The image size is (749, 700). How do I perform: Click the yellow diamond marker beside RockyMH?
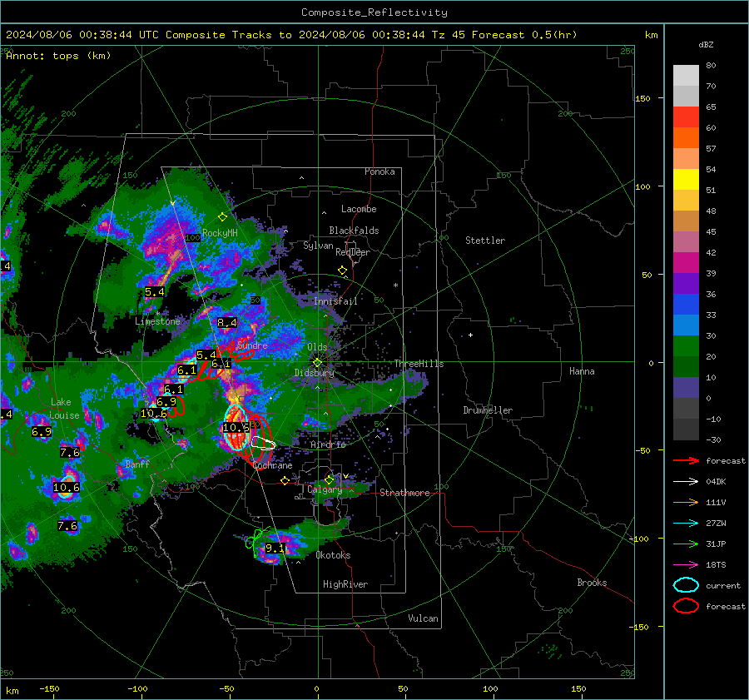[222, 217]
